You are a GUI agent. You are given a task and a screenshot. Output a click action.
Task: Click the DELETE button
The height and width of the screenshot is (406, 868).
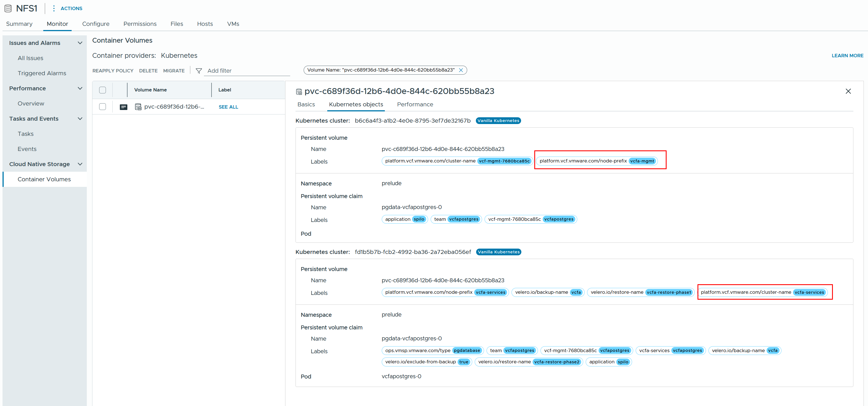[148, 71]
